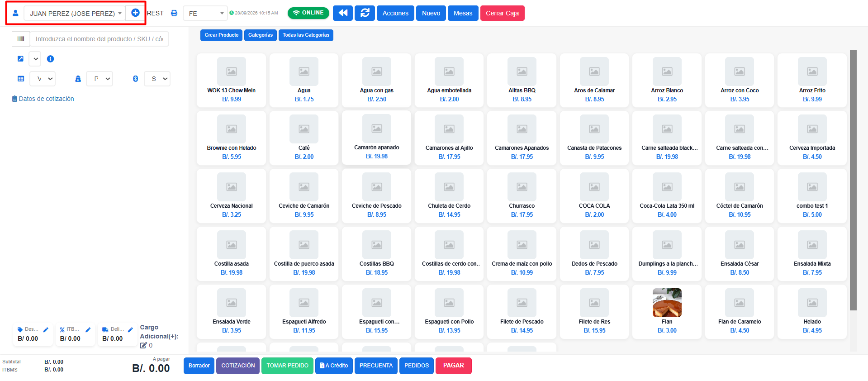Edit the delivery charge with the pencil icon
Viewport: 868px width, 381px height.
[x=130, y=330]
